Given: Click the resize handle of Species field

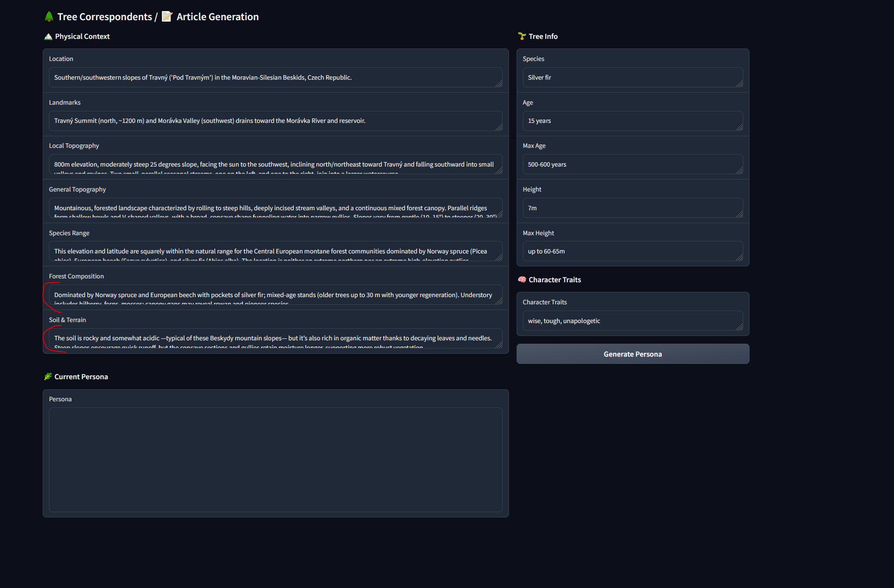Looking at the screenshot, I should pyautogui.click(x=739, y=84).
